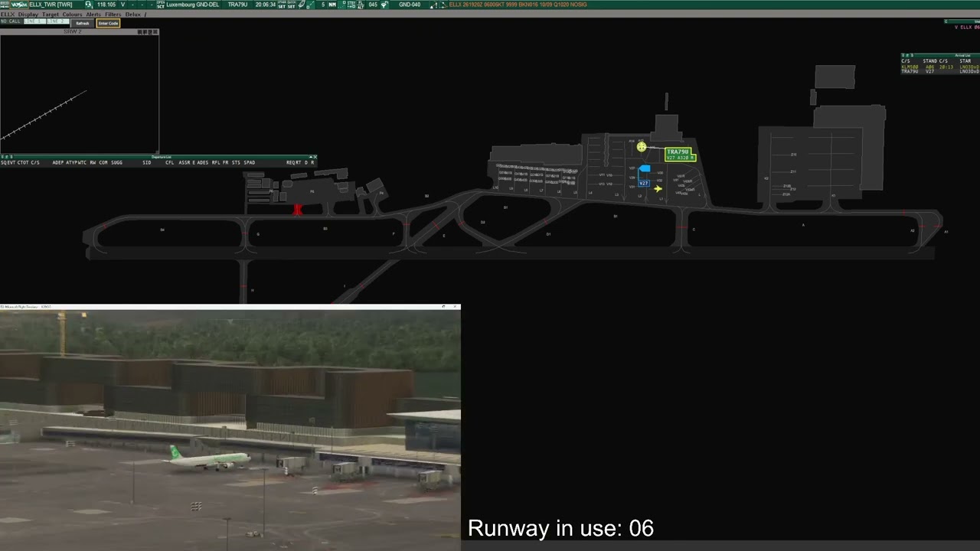980x551 pixels.
Task: Select voice LINE 2
Action: (x=57, y=21)
